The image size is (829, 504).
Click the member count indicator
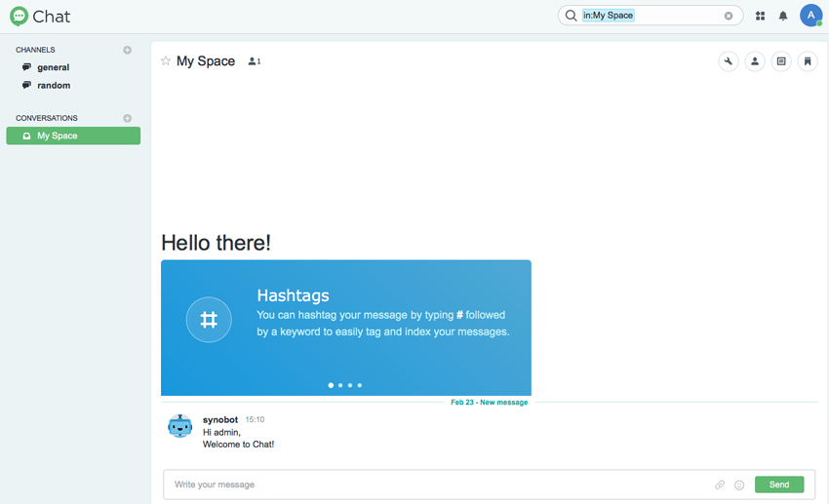pyautogui.click(x=255, y=61)
